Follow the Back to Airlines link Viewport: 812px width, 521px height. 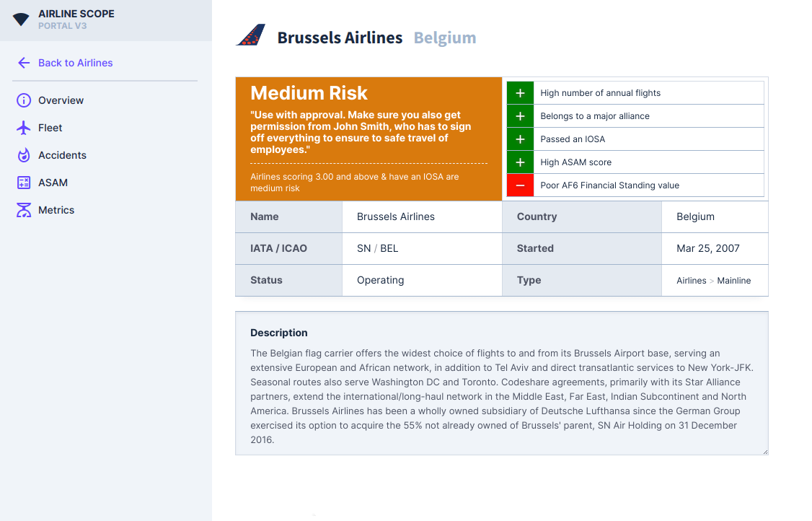[x=75, y=63]
